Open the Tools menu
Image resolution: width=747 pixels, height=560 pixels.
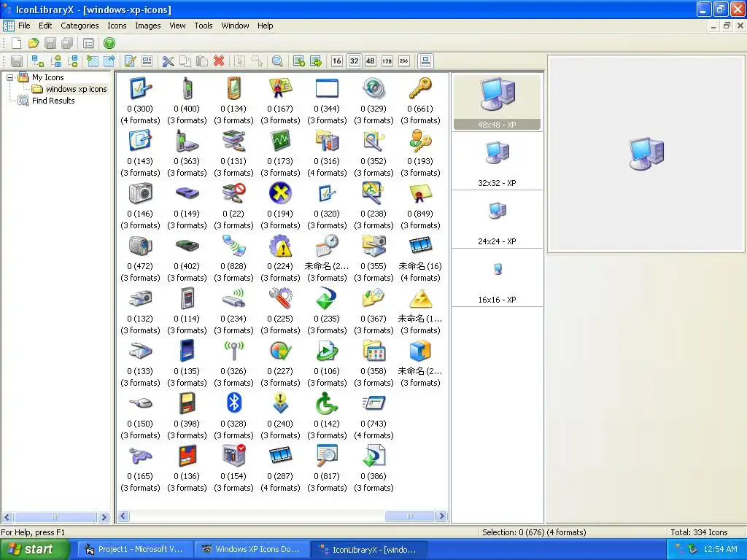(x=204, y=26)
